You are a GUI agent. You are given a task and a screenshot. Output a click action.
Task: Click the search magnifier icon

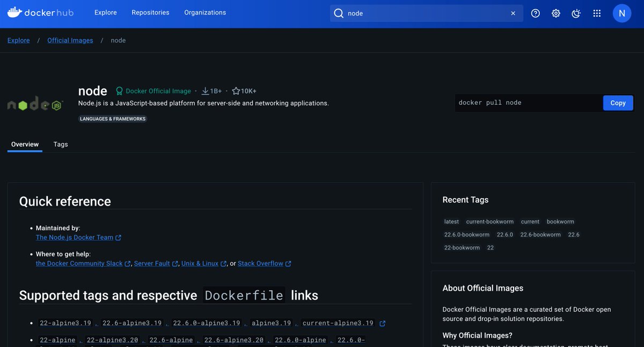[x=339, y=13]
